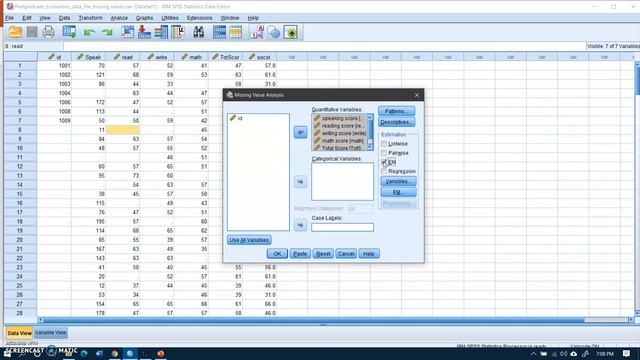Open notification center in system tray
The height and width of the screenshot is (360, 640).
pyautogui.click(x=627, y=353)
